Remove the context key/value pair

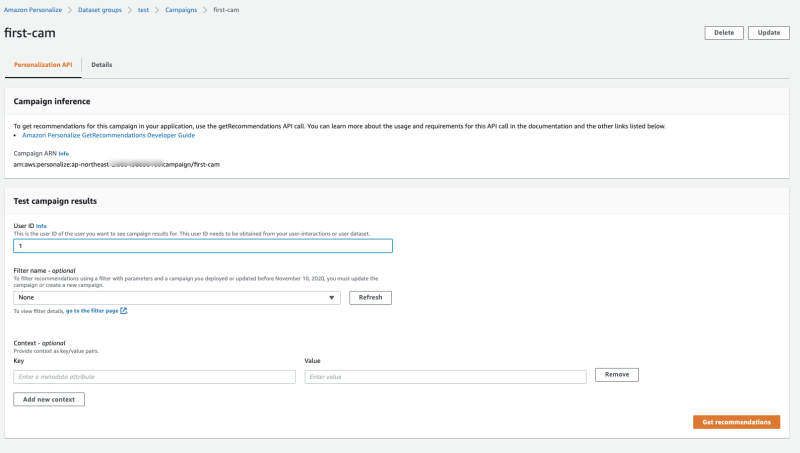pyautogui.click(x=616, y=375)
